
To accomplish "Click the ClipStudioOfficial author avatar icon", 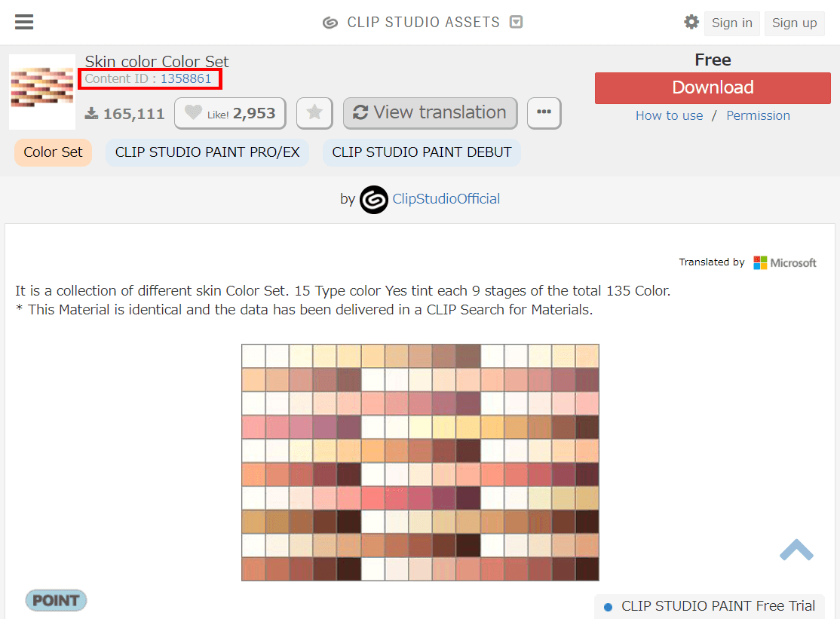I will click(373, 199).
